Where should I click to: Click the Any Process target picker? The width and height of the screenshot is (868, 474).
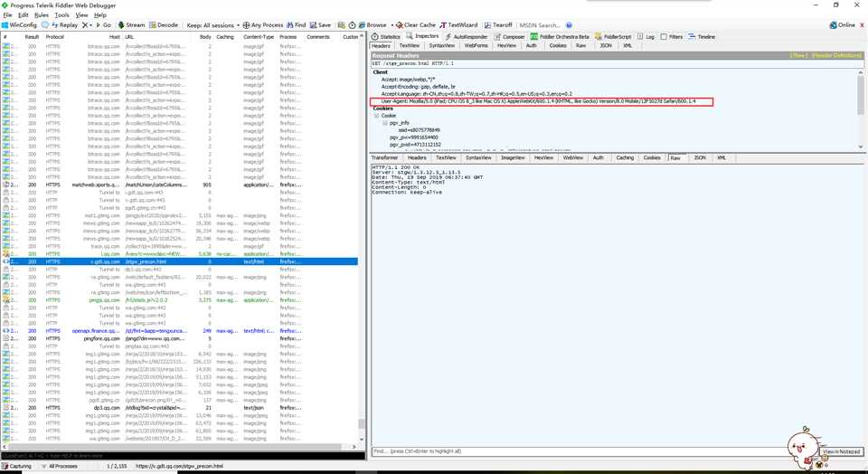point(263,25)
